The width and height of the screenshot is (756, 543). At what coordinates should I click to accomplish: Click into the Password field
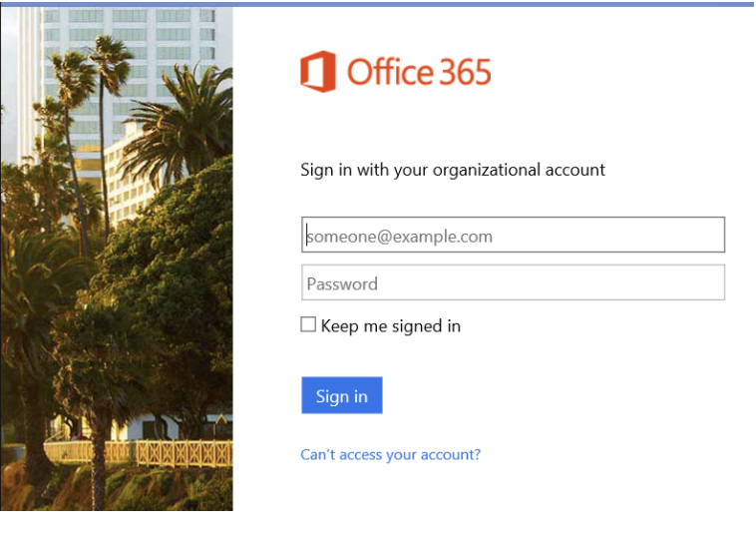point(513,282)
